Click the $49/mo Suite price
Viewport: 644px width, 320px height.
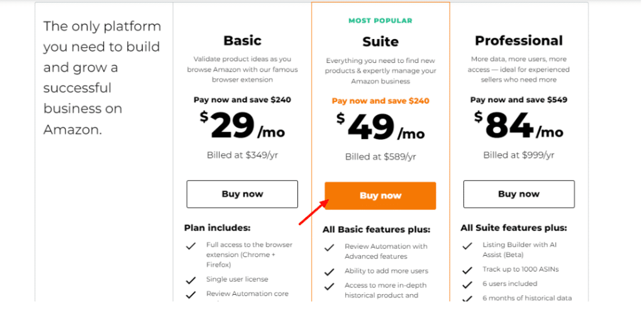tap(380, 128)
